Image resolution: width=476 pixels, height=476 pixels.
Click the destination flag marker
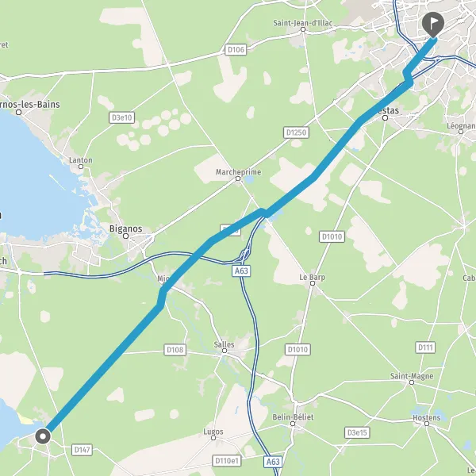click(433, 25)
